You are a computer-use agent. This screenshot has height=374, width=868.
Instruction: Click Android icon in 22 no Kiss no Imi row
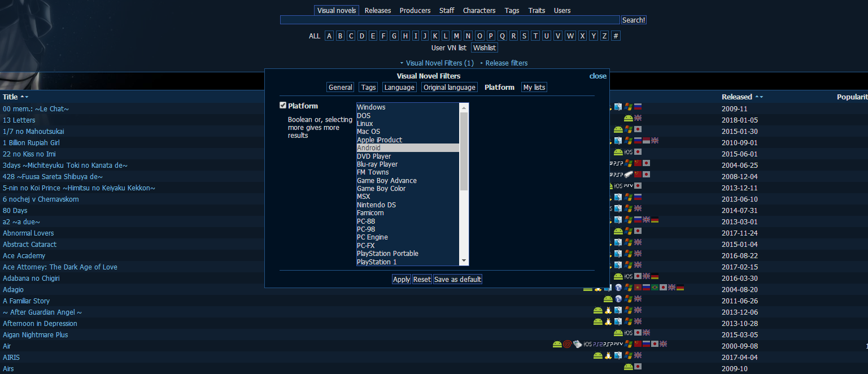[x=618, y=152]
